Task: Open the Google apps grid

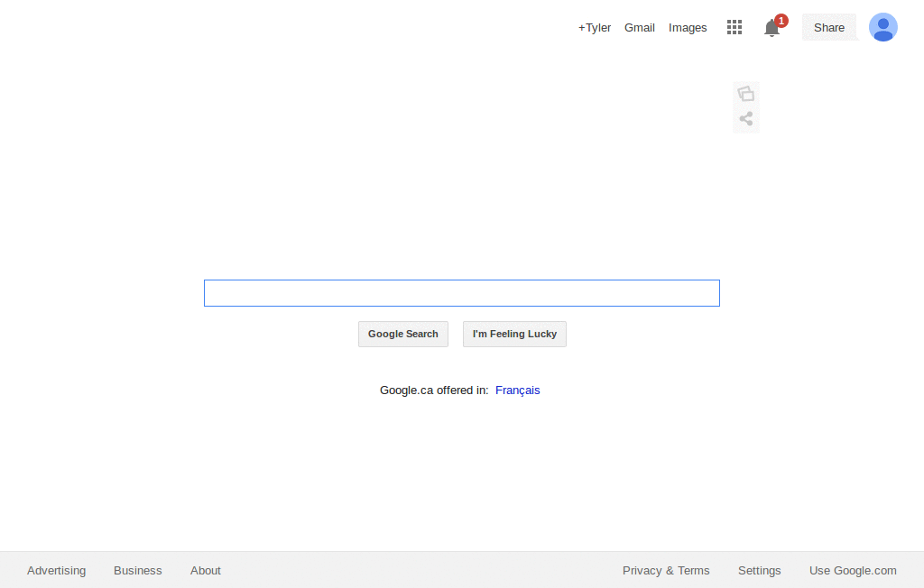Action: click(735, 27)
